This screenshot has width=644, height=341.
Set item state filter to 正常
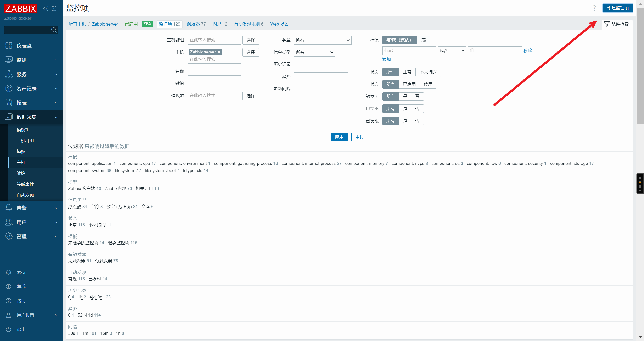pyautogui.click(x=407, y=72)
